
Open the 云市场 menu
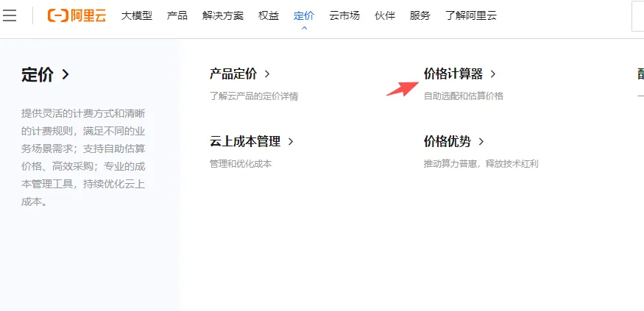pyautogui.click(x=344, y=16)
